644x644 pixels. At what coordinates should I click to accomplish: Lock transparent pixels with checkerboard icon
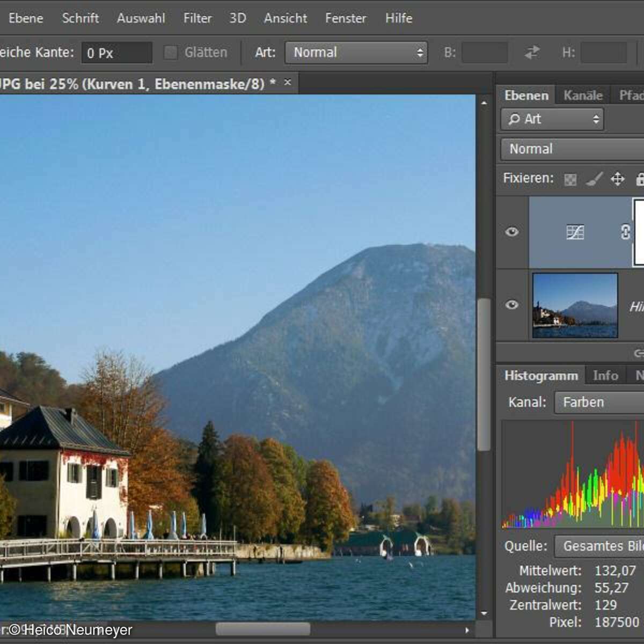[x=570, y=179]
